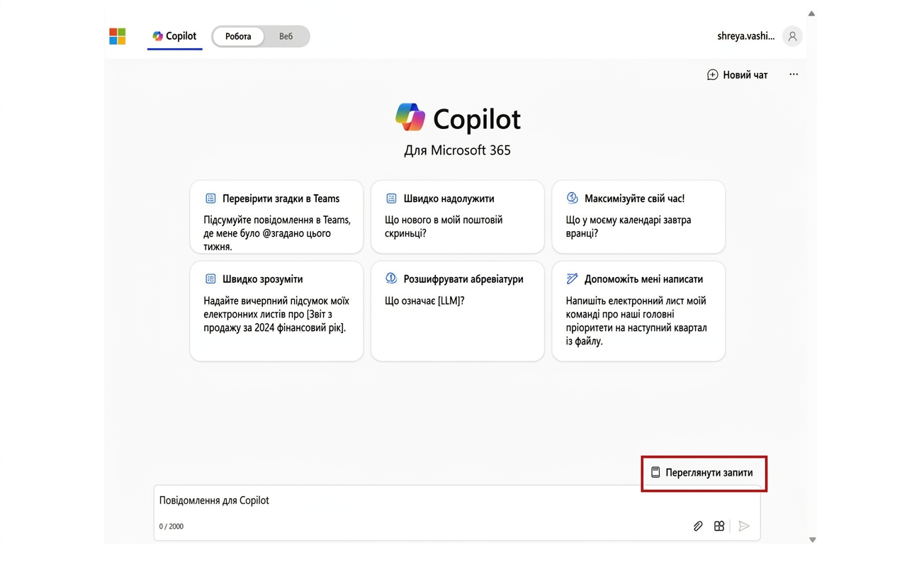Select the Швидко зрозуміти prompt card
Image resolution: width=924 pixels, height=567 pixels.
pos(276,311)
